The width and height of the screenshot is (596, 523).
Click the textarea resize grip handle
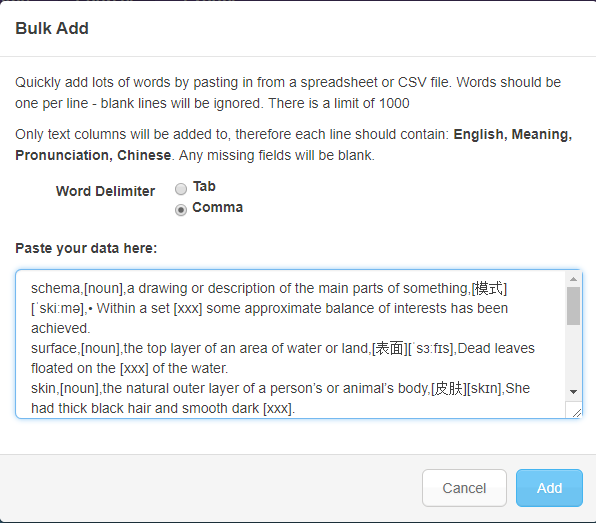point(576,412)
